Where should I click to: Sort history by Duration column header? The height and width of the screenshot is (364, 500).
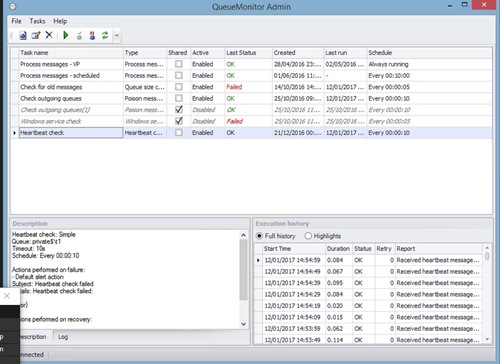pyautogui.click(x=339, y=249)
